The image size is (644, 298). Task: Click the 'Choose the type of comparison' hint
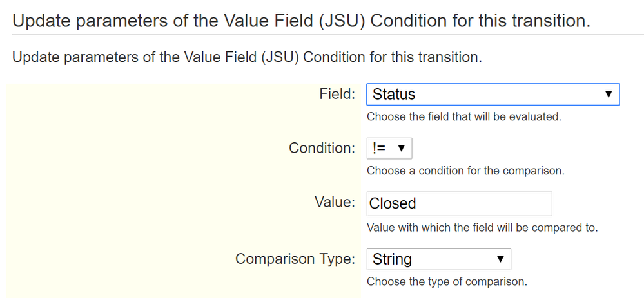tap(447, 282)
